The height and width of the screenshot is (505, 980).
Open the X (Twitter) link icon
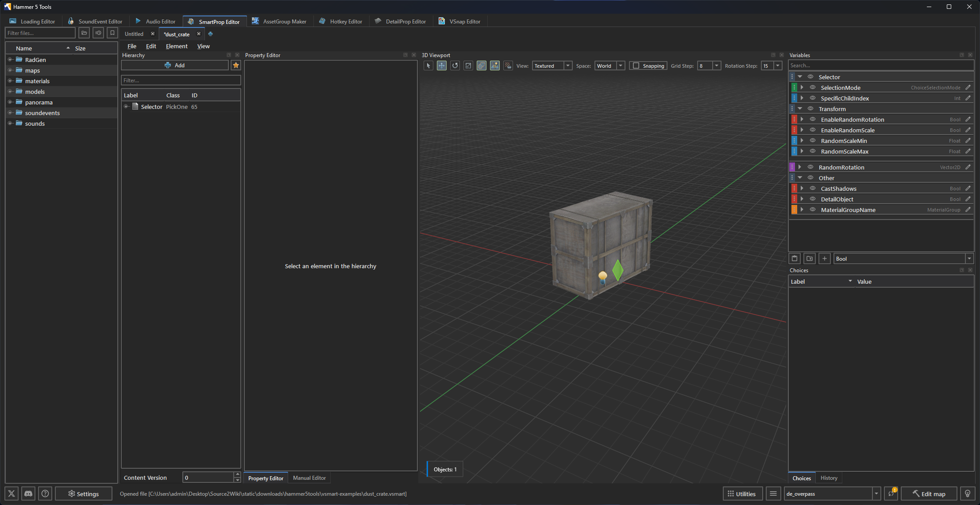[12, 493]
